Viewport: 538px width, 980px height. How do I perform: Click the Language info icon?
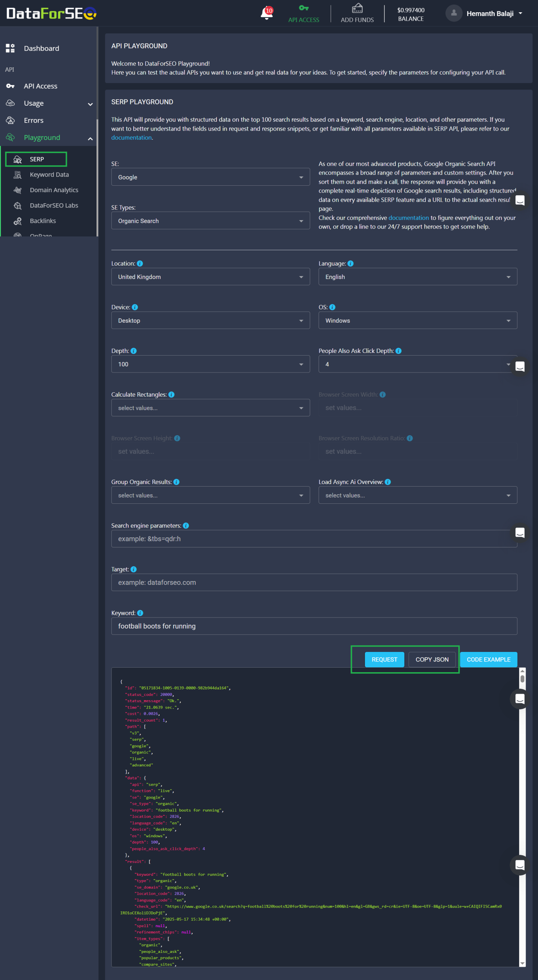click(350, 263)
